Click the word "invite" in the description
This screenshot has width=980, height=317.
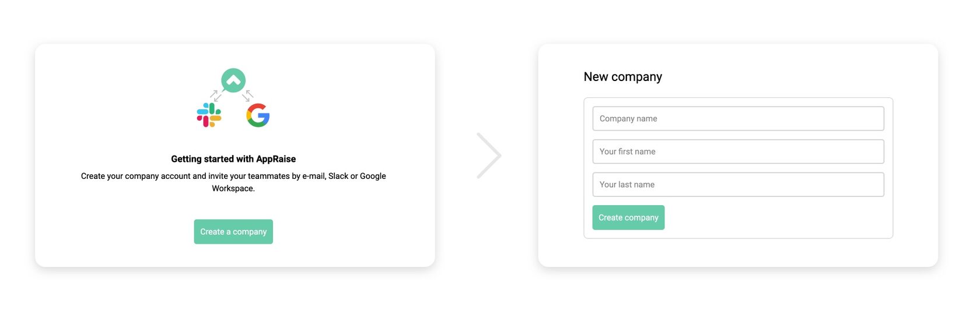click(x=218, y=176)
